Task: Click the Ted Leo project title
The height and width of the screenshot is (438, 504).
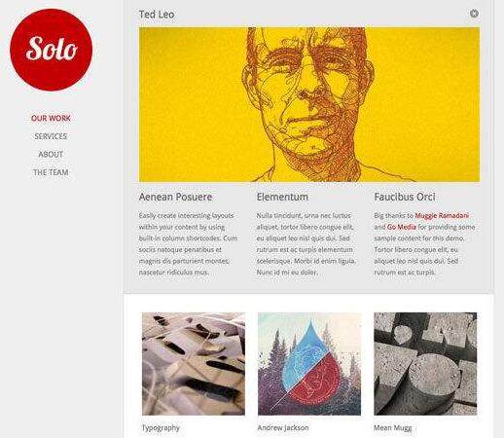Action: (157, 15)
